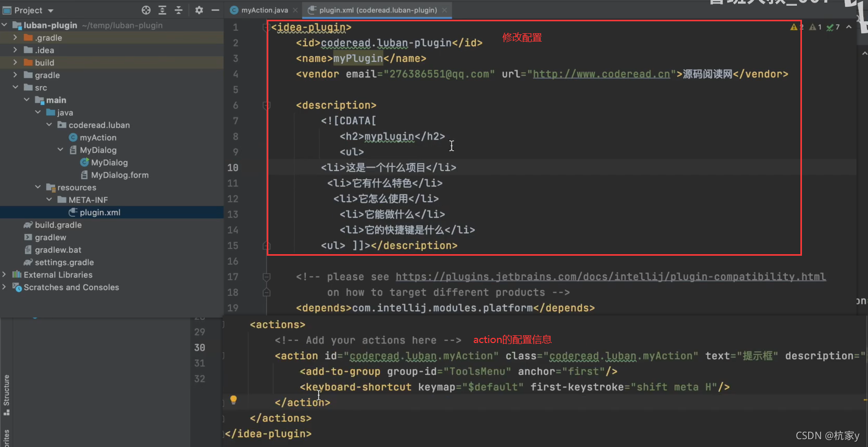The image size is (868, 447).
Task: Expand Scratches and Consoles
Action: click(x=4, y=287)
